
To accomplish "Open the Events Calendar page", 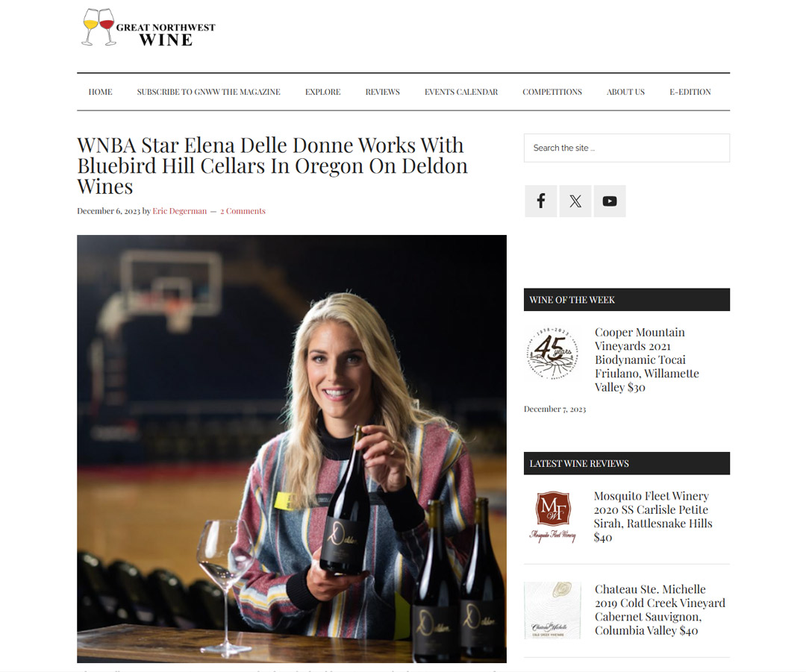I will 461,92.
